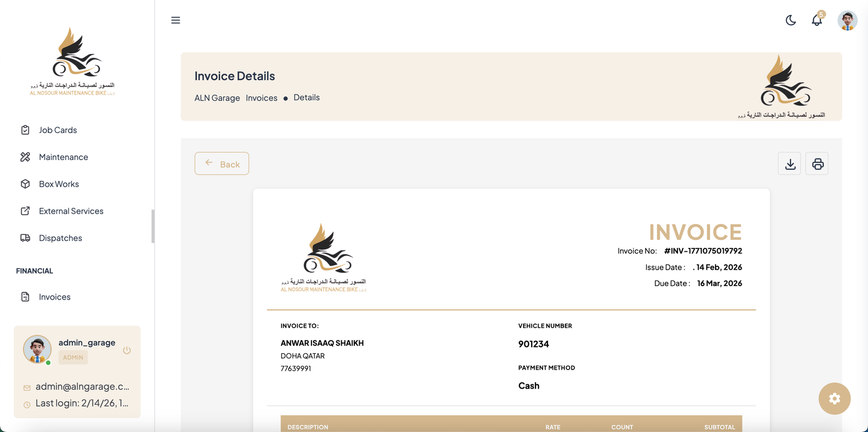Select Invoices under Financial
Image resolution: width=868 pixels, height=432 pixels.
tap(54, 297)
